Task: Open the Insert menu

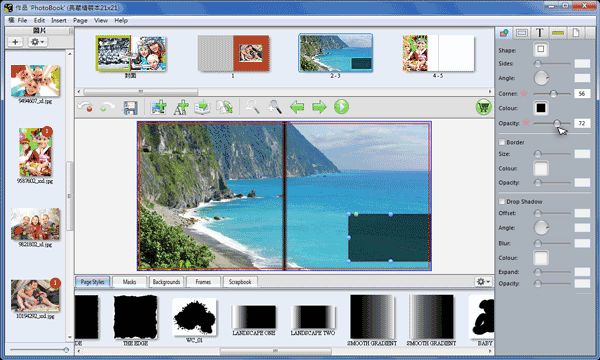Action: tap(59, 20)
